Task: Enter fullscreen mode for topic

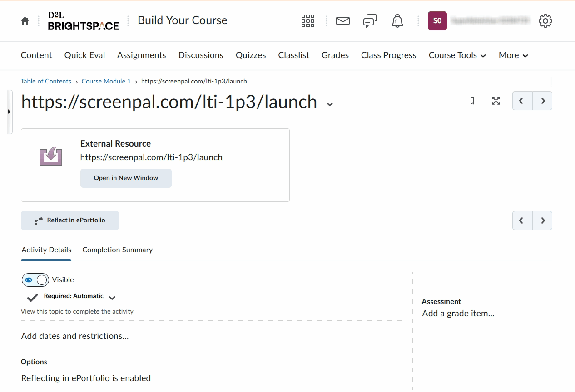Action: pos(496,101)
